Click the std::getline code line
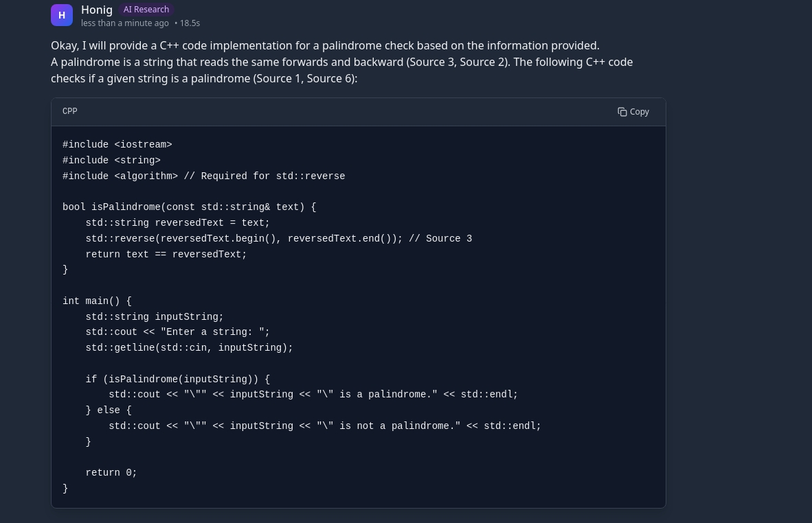The width and height of the screenshot is (812, 523). 189,348
